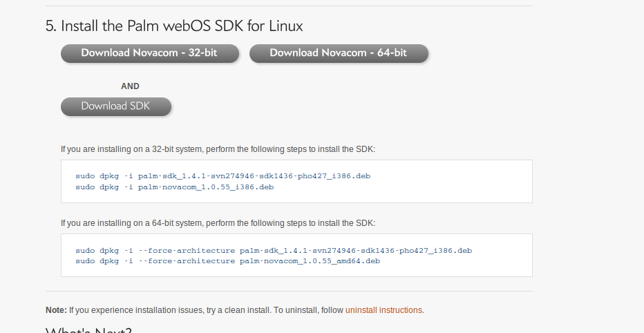Click the force-architecture palm-sdk command line
This screenshot has height=333, width=644.
[x=274, y=251]
